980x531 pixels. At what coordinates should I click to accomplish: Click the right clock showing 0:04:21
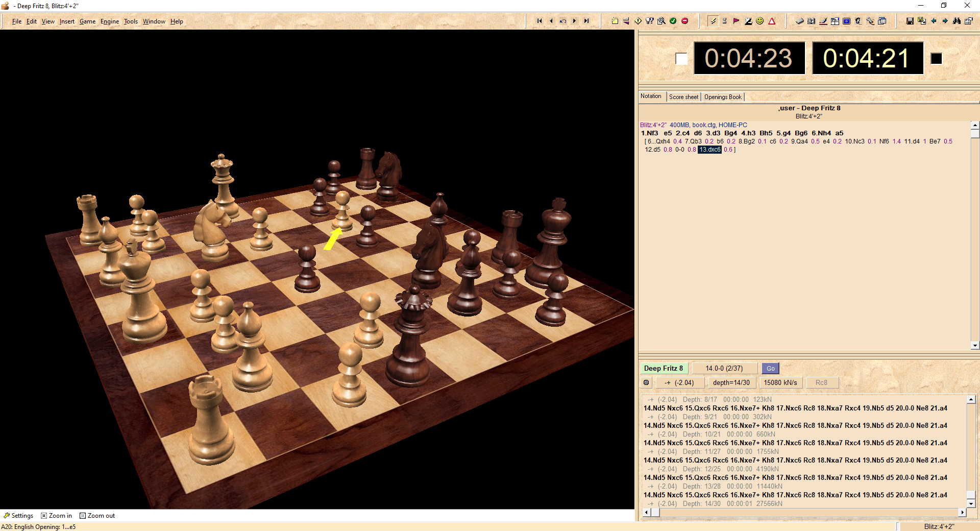867,58
